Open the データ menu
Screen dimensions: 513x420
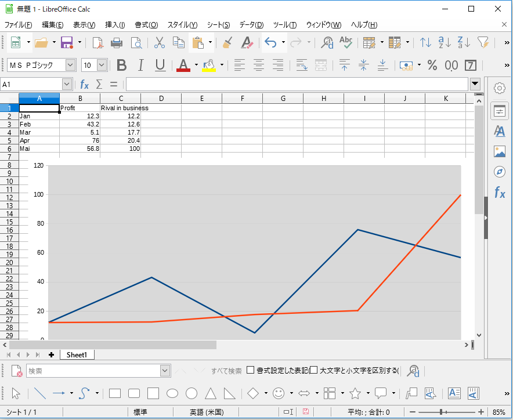point(251,25)
